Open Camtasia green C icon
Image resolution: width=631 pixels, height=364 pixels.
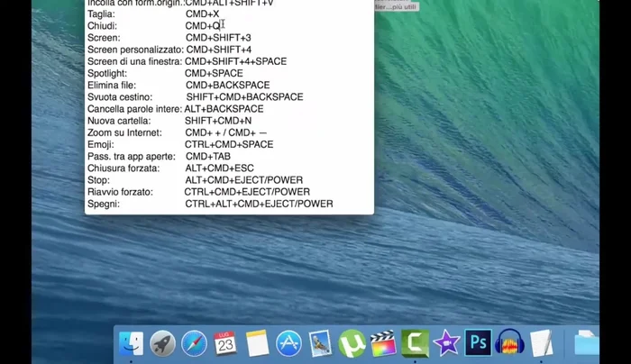pyautogui.click(x=415, y=343)
